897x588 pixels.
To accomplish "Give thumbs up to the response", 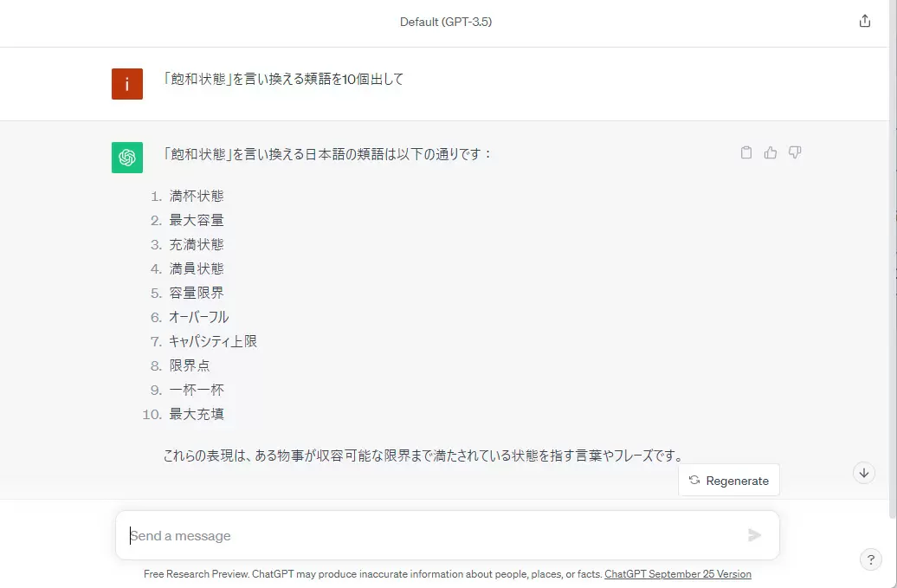I will (x=770, y=152).
